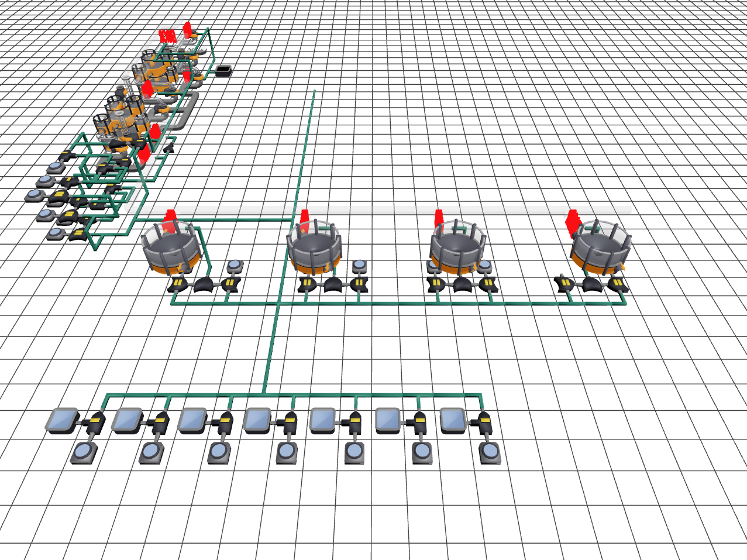Screen dimensions: 747x560
Task: Select the dark middle unit below the second vat
Action: click(332, 285)
